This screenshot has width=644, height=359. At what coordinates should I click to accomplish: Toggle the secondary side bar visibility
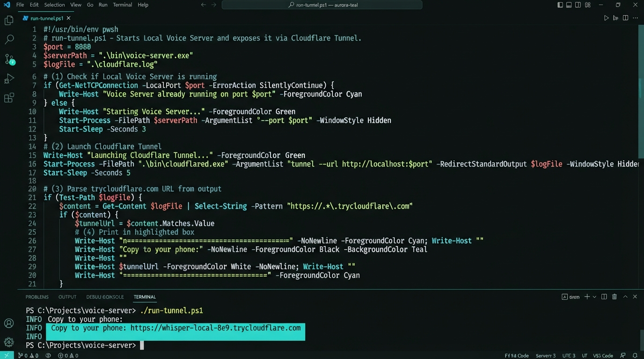[578, 5]
